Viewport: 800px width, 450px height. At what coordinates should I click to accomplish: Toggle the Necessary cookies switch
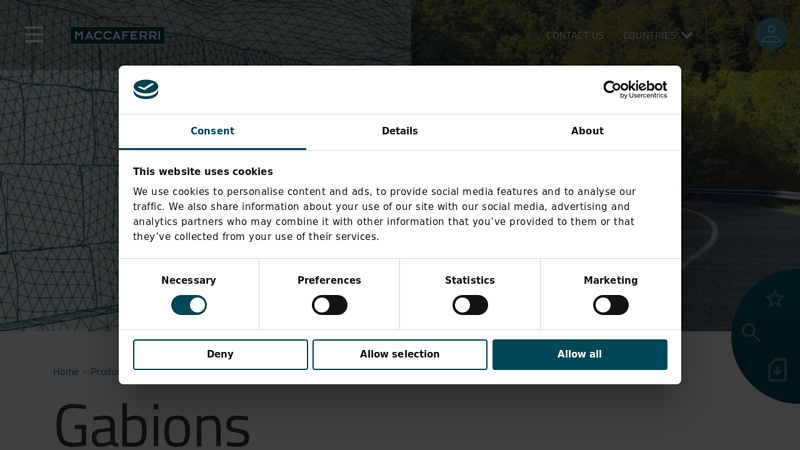[x=189, y=305]
